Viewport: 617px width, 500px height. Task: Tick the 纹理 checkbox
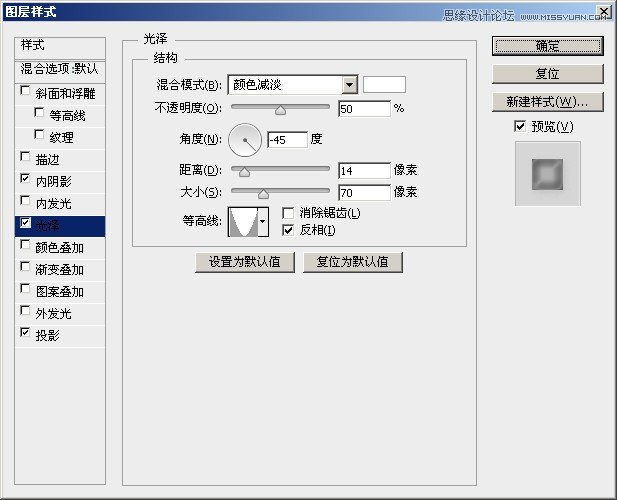pos(39,135)
